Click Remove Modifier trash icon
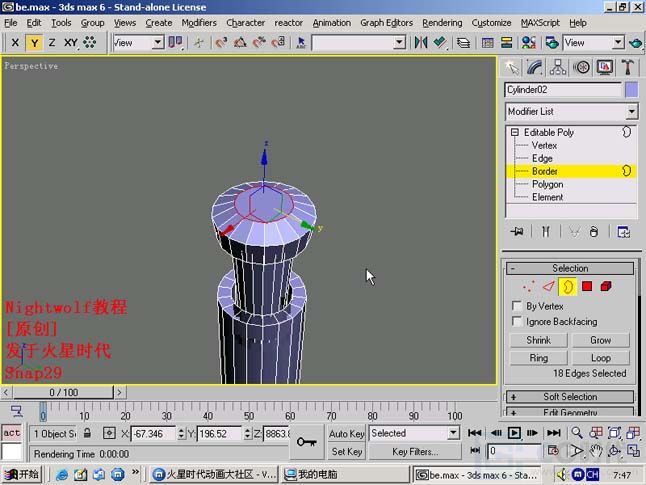Viewport: 646px width, 485px height. coord(593,232)
